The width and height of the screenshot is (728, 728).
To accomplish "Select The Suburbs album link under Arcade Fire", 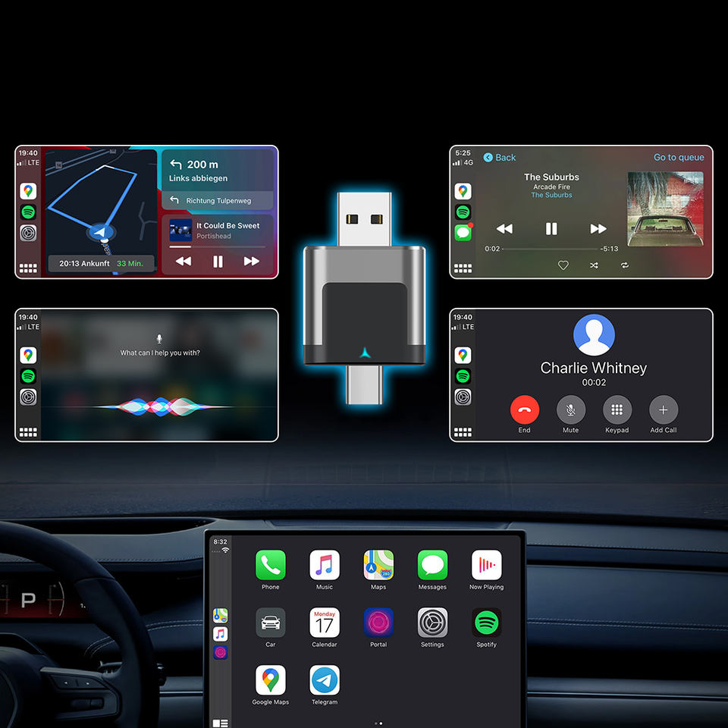I will pos(551,195).
